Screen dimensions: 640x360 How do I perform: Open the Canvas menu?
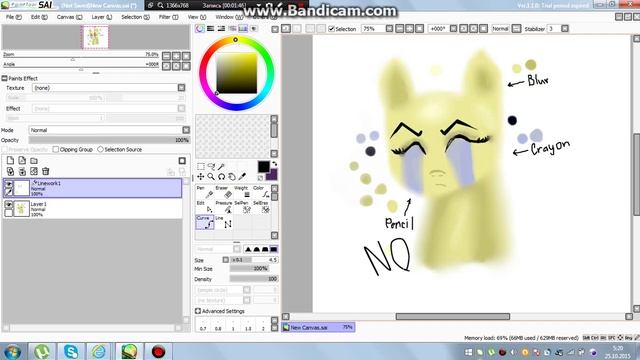pyautogui.click(x=69, y=17)
